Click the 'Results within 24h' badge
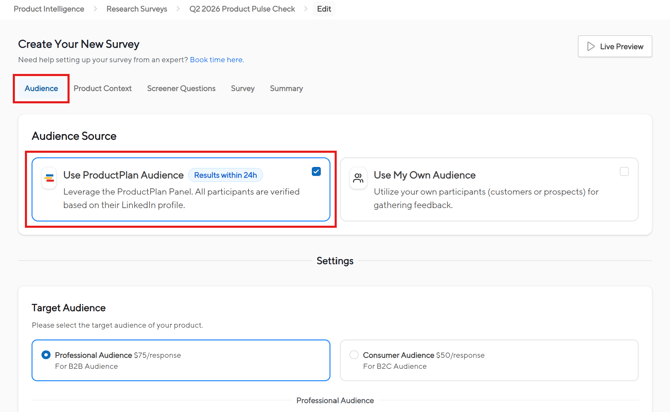Screen dimensions: 670x412 [225, 175]
